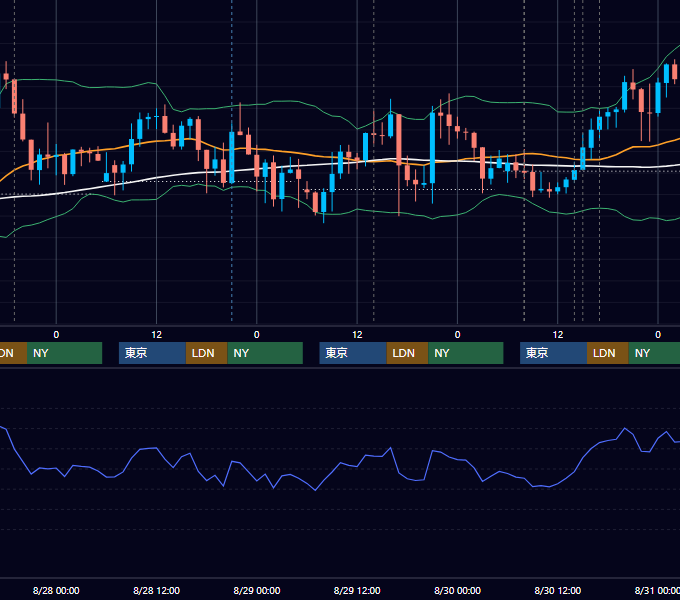The width and height of the screenshot is (680, 600).
Task: Click the NY session block spanning 8/30 00:00
Action: click(466, 353)
